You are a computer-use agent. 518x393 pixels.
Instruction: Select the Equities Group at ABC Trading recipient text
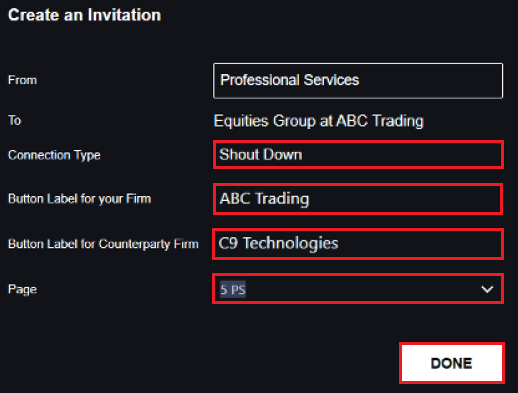[318, 121]
